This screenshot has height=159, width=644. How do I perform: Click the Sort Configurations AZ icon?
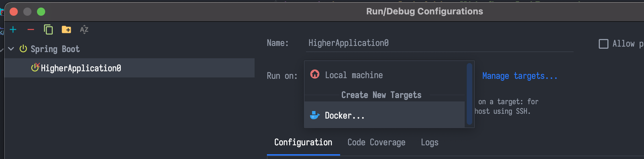coord(84,30)
